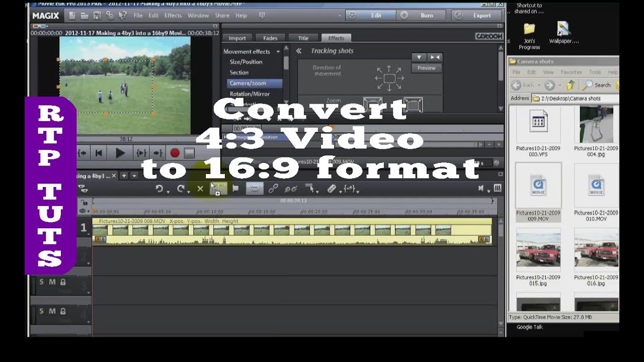Image resolution: width=644 pixels, height=362 pixels.
Task: Switch to the Fades tab
Action: point(270,38)
